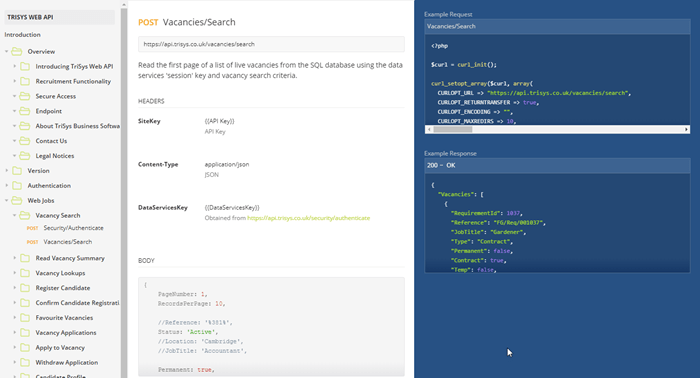The image size is (700, 378).
Task: Click the Vacancy Applications folder icon
Action: (x=25, y=332)
